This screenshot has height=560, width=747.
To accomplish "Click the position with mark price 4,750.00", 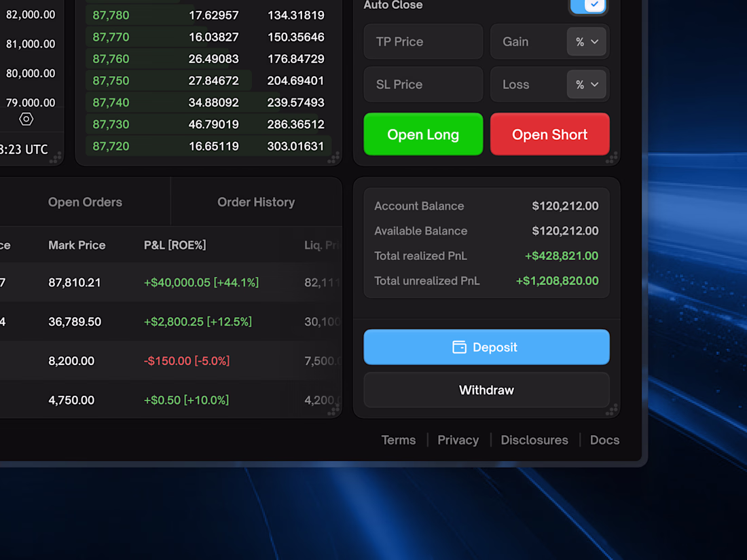I will (171, 400).
